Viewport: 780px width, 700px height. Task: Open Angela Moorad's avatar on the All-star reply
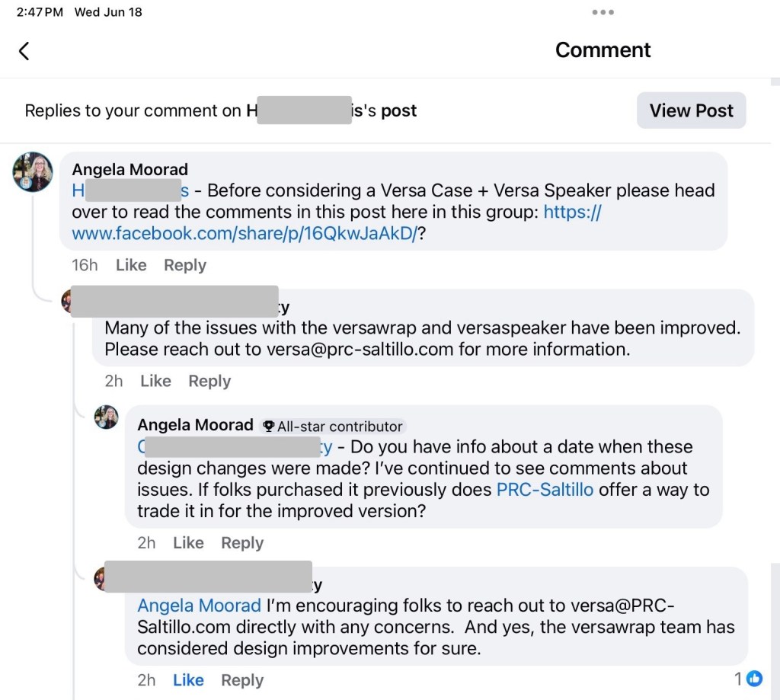[x=106, y=417]
